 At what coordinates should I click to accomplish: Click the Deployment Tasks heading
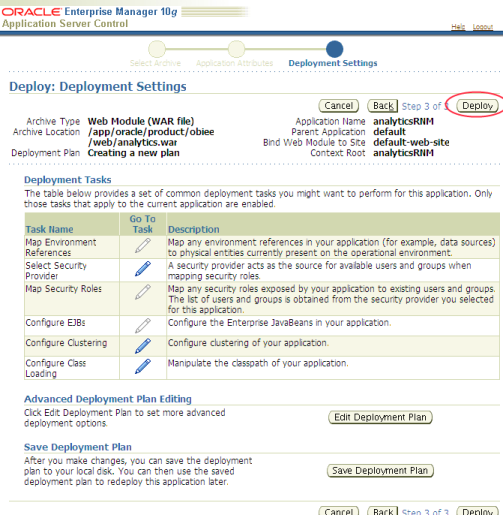point(68,180)
